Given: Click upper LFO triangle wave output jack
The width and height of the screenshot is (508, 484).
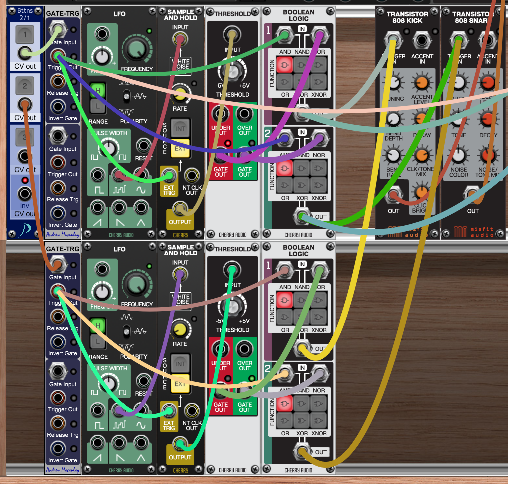Looking at the screenshot, I should point(141,207).
